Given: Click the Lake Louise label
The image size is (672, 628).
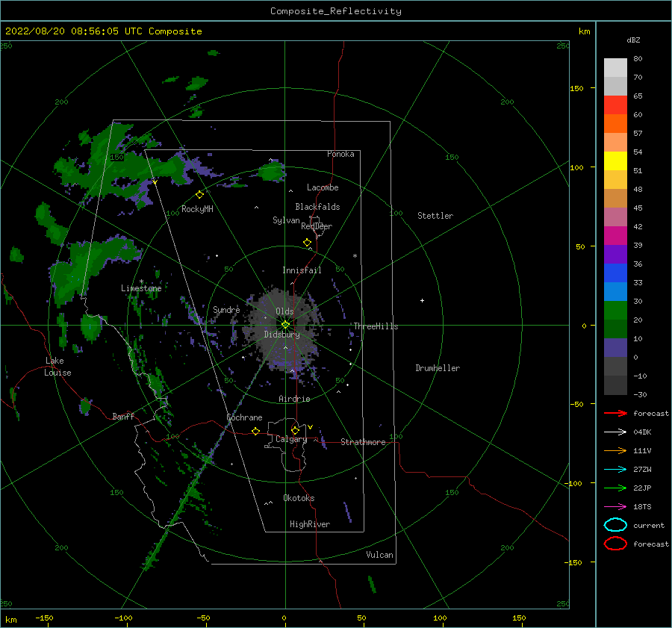Looking at the screenshot, I should (57, 367).
